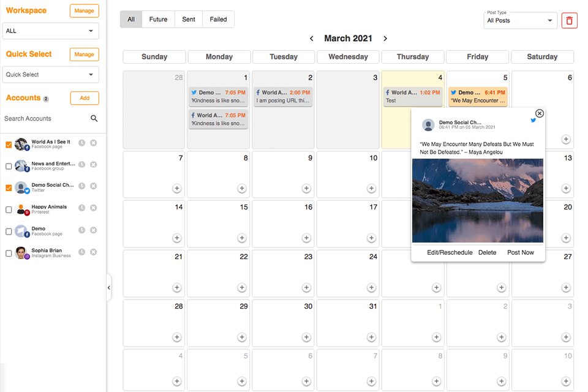Viewport: 588px width, 392px height.
Task: Click Delete in post popup
Action: 487,252
